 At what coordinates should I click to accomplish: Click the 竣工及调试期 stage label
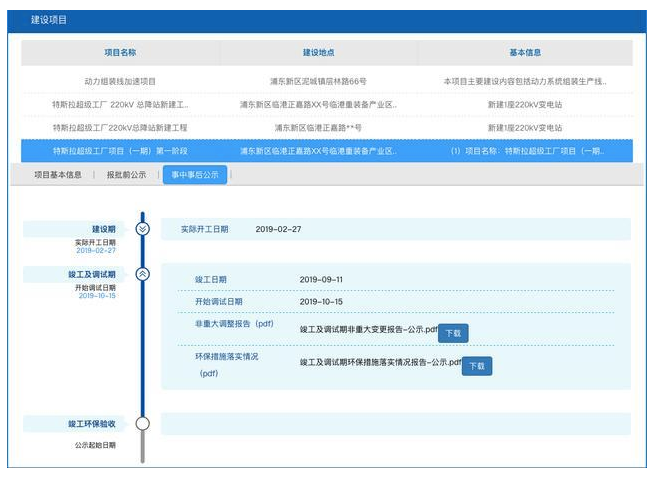(x=92, y=274)
